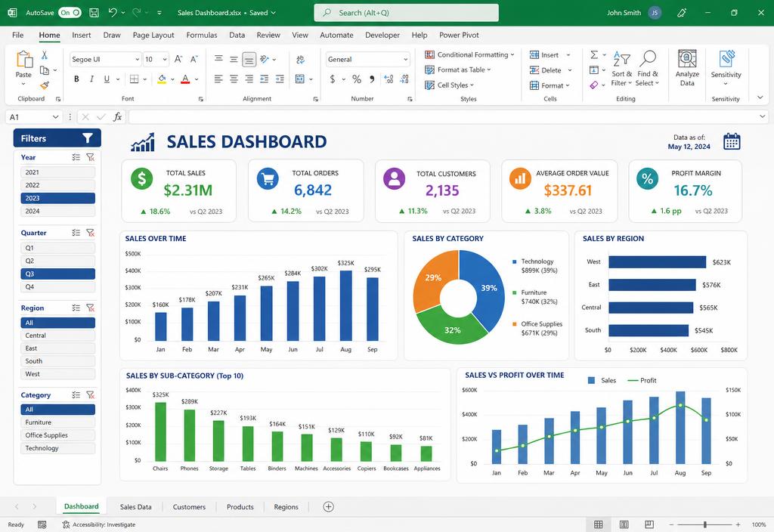Click the Paste clipboard icon
Viewport: 774px width, 532px height.
pyautogui.click(x=23, y=60)
